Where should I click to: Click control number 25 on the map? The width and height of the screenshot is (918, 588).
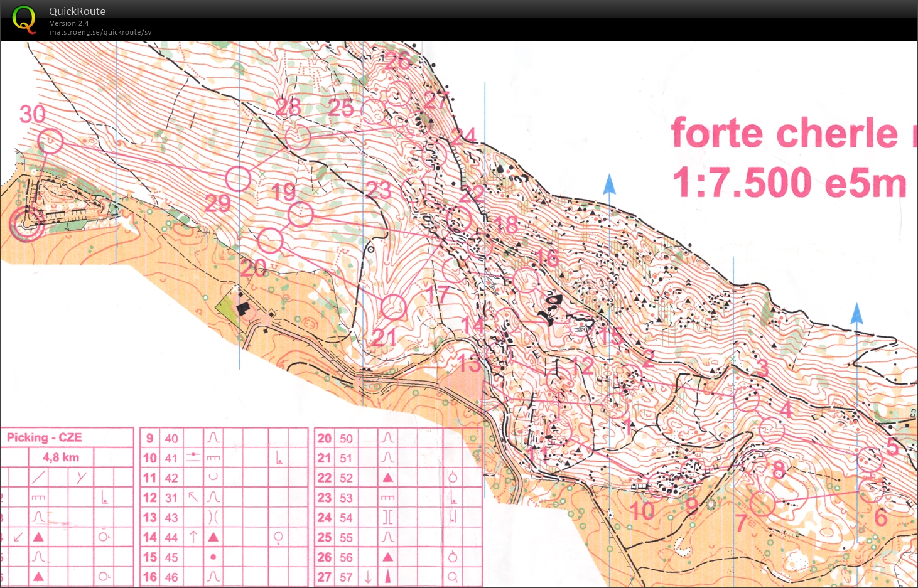[341, 107]
